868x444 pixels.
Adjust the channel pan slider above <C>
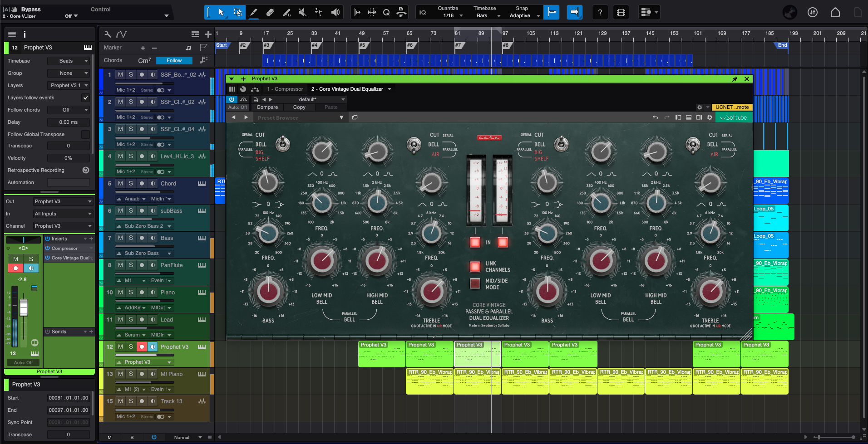click(23, 239)
